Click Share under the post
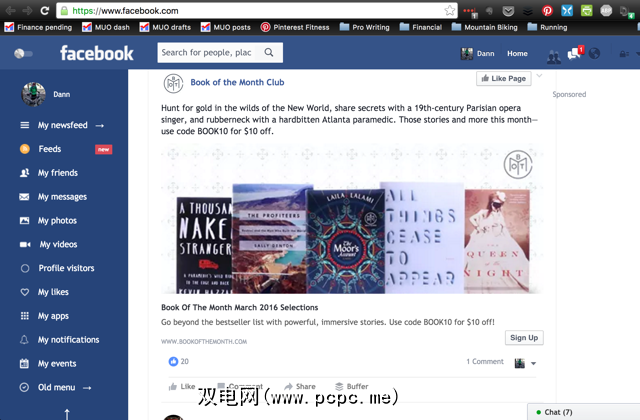The image size is (640, 420). tap(300, 387)
